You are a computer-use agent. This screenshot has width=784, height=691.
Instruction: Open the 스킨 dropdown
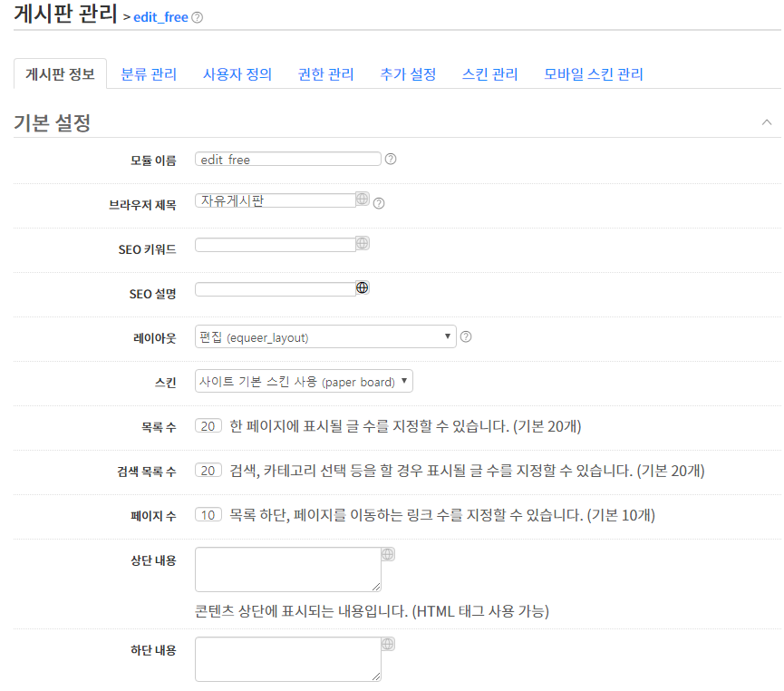(304, 381)
